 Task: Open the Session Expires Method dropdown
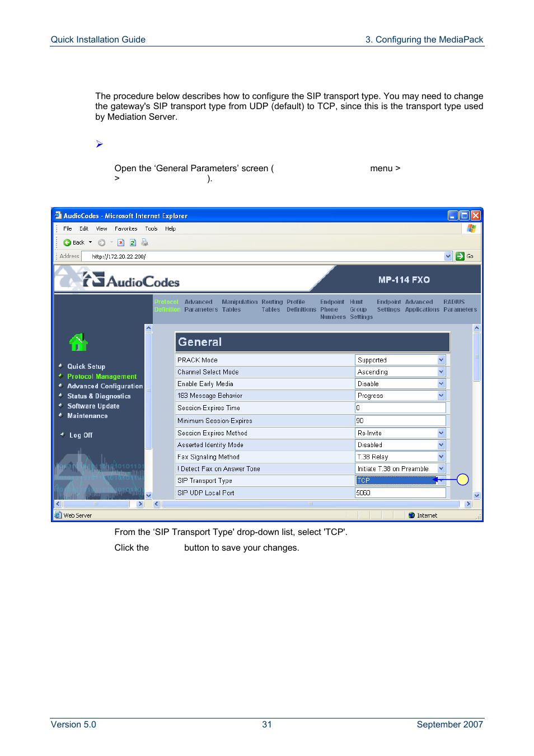tap(441, 433)
